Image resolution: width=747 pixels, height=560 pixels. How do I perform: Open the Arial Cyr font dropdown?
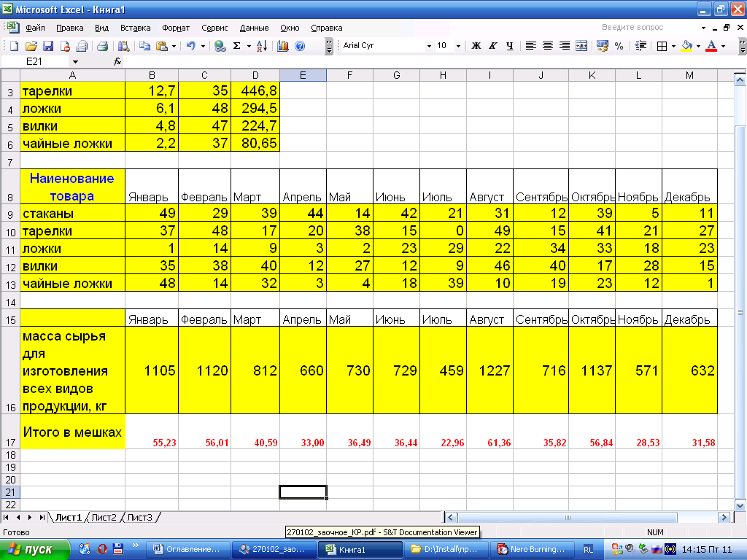[429, 46]
